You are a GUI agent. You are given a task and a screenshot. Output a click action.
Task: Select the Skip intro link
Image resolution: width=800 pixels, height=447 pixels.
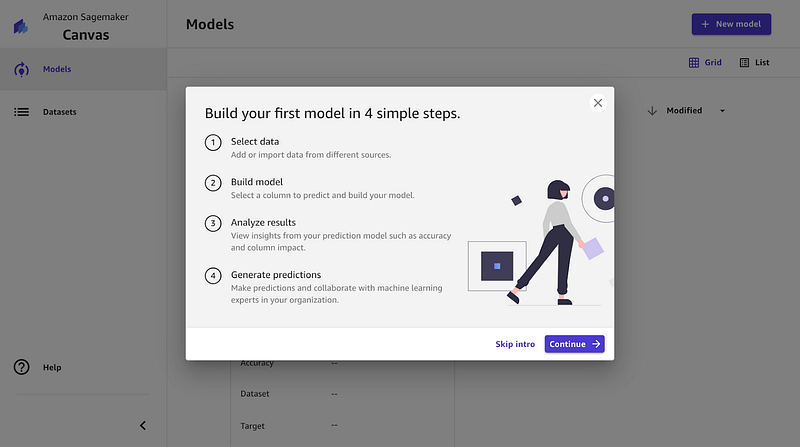[x=515, y=344]
